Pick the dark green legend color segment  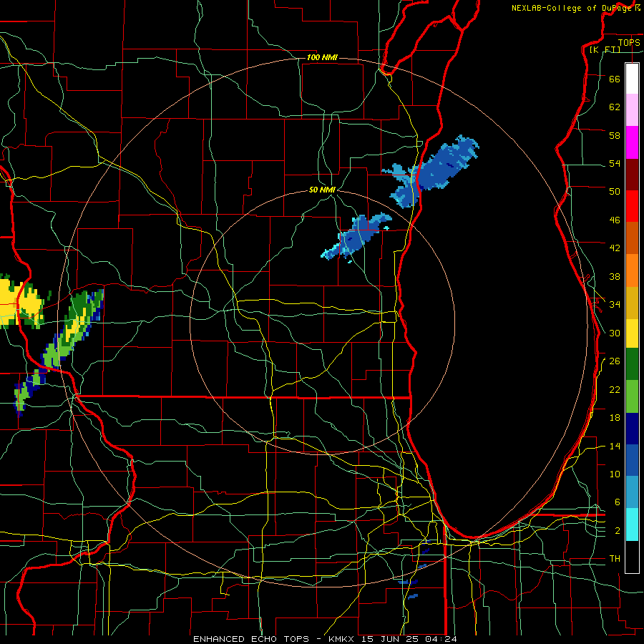click(632, 364)
